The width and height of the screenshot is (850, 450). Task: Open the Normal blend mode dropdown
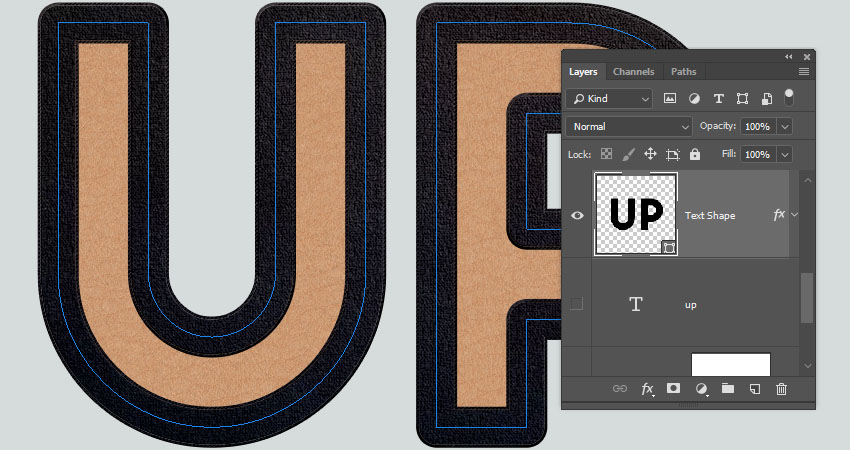[629, 126]
